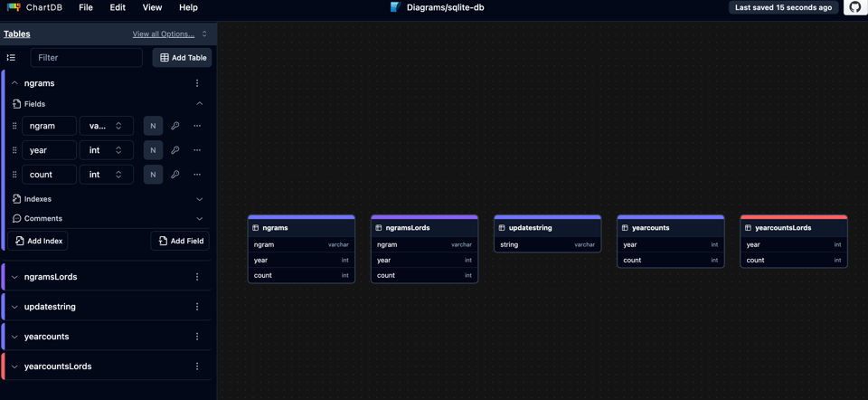Screen dimensions: 868x400
Task: Click View all Options link
Action: pos(164,34)
